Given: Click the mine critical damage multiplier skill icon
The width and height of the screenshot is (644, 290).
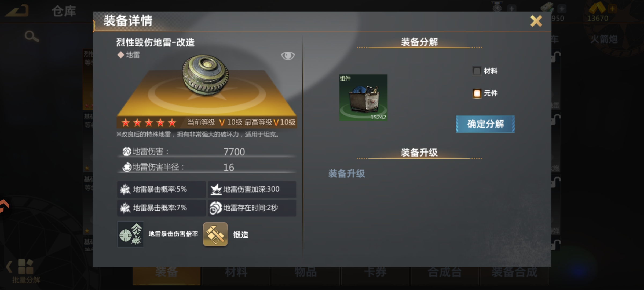Looking at the screenshot, I should [131, 234].
